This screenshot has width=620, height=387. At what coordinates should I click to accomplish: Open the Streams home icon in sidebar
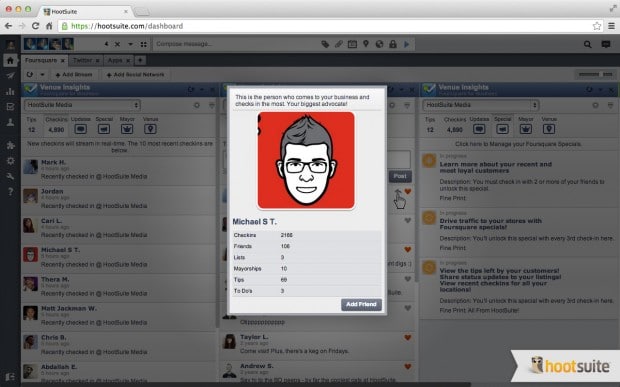[x=10, y=60]
